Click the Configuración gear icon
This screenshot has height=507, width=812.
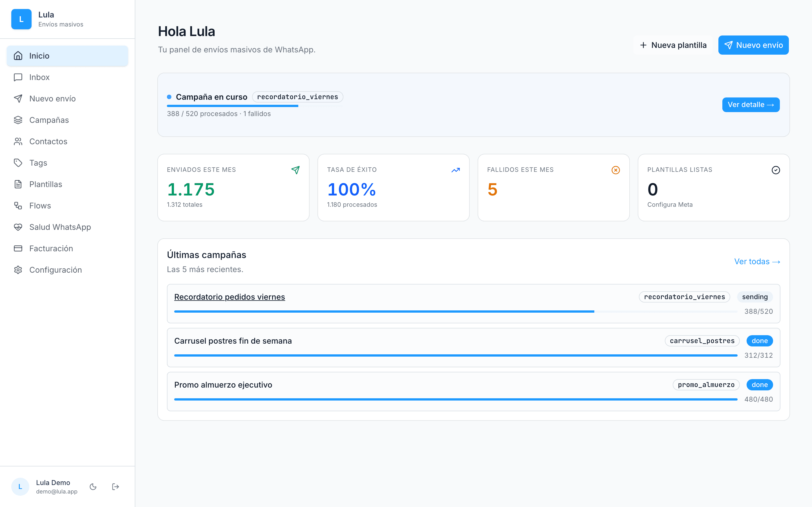click(x=18, y=270)
